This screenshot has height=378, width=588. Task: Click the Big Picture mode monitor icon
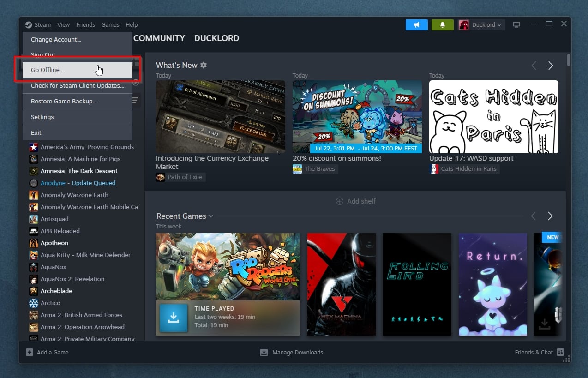pos(516,25)
